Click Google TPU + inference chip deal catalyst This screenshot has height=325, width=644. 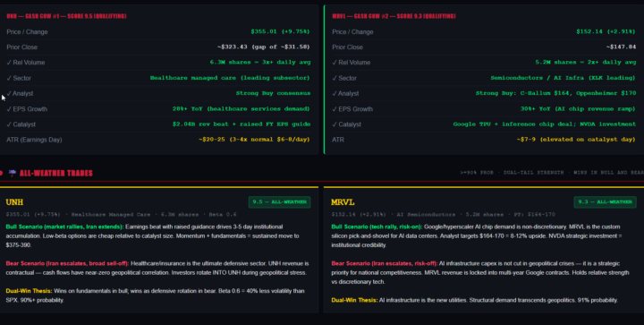click(x=545, y=124)
